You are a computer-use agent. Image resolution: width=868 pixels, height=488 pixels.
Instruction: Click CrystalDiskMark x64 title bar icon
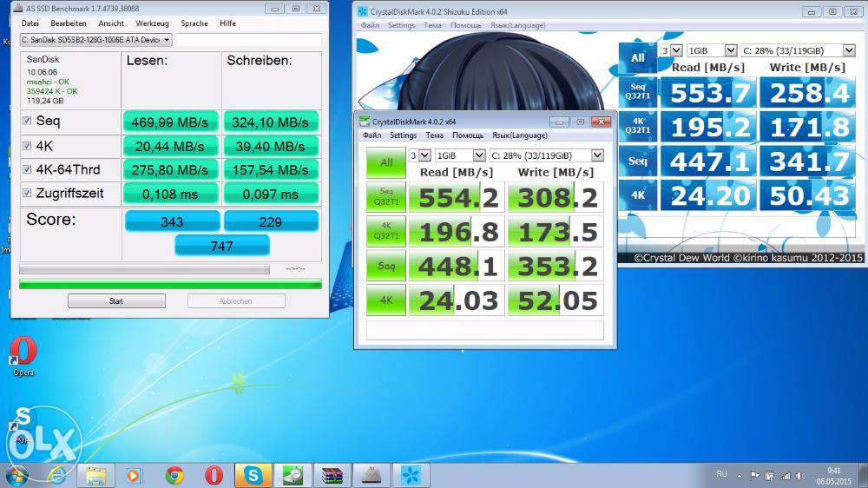coord(365,122)
